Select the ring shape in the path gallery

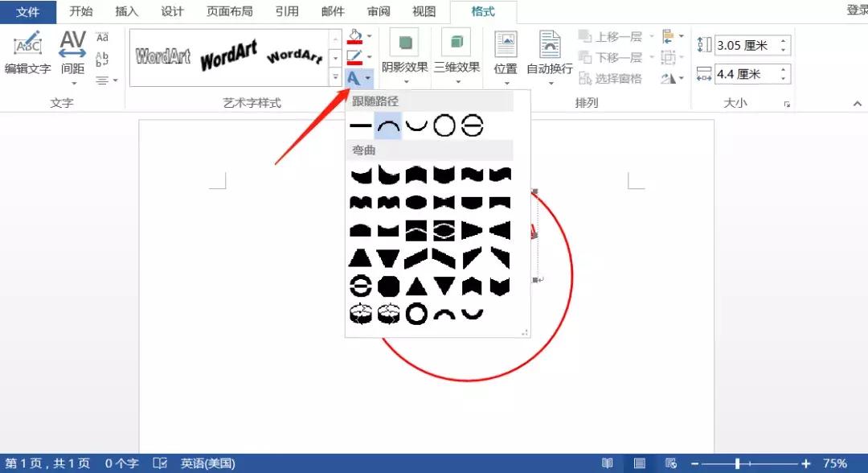pyautogui.click(x=471, y=125)
